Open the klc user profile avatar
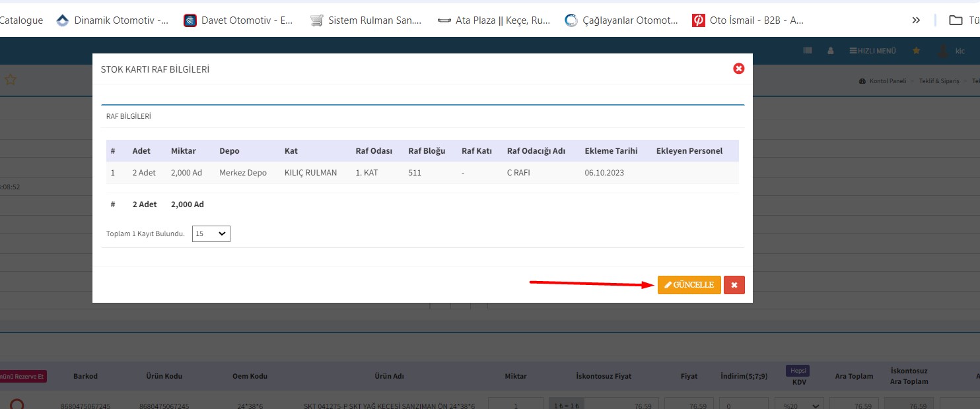Image resolution: width=980 pixels, height=409 pixels. 943,51
